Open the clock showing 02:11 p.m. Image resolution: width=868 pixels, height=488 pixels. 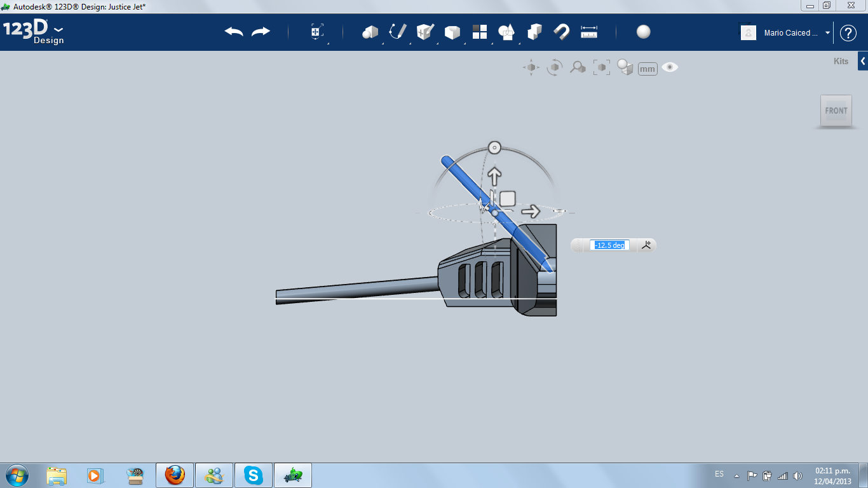tap(833, 476)
